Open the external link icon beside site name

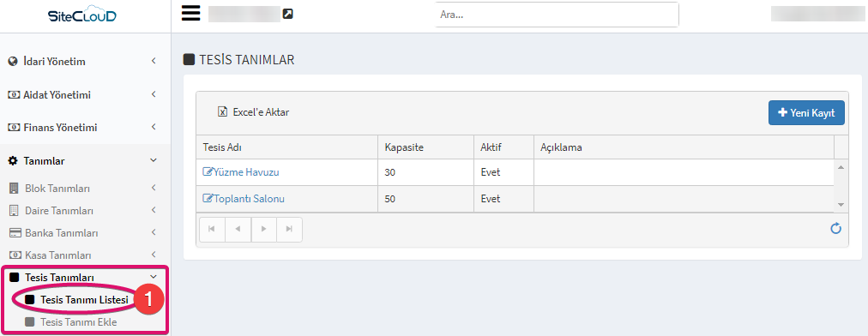(287, 14)
